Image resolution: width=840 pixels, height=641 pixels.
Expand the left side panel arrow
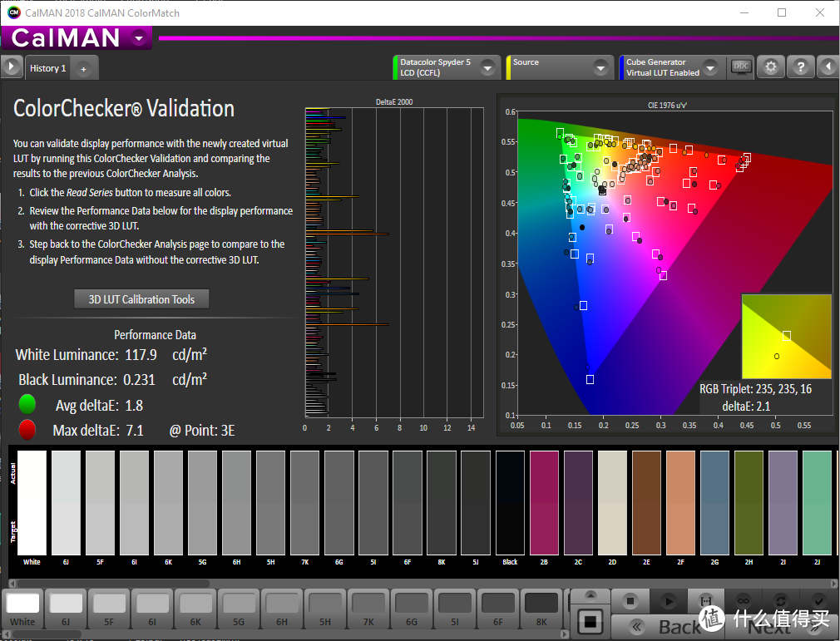pyautogui.click(x=12, y=67)
